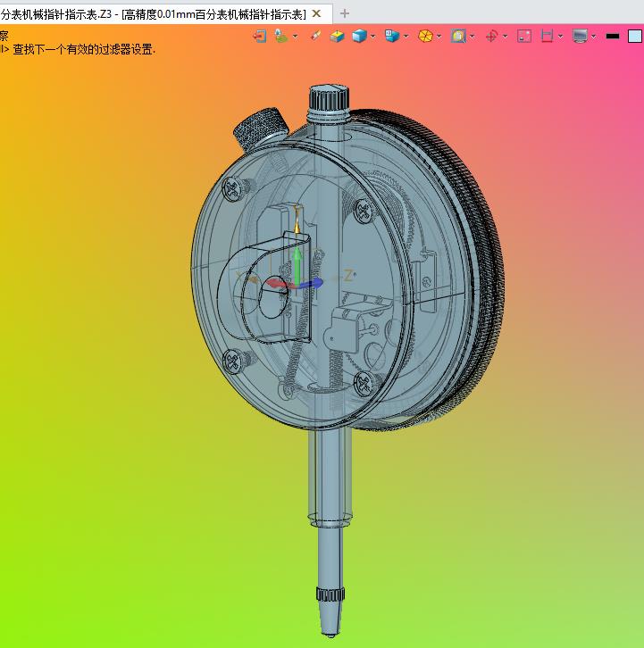
Task: Expand the dropdown beside cube-with-sheet icon
Action: click(406, 37)
